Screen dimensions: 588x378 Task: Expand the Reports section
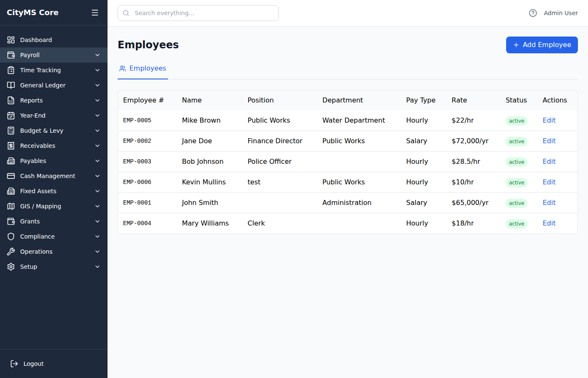point(54,100)
